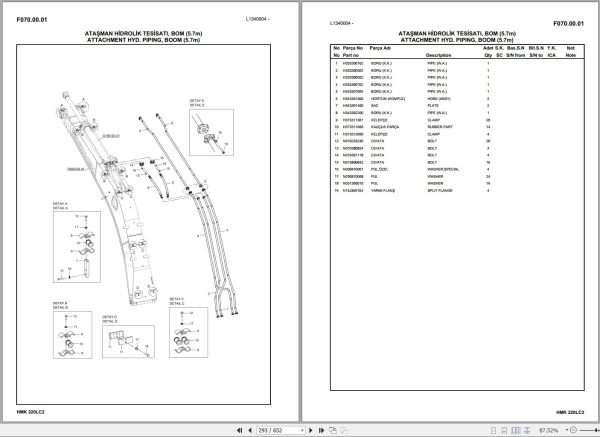Click the DETAY B detail label
The image size is (600, 437).
pyautogui.click(x=60, y=303)
